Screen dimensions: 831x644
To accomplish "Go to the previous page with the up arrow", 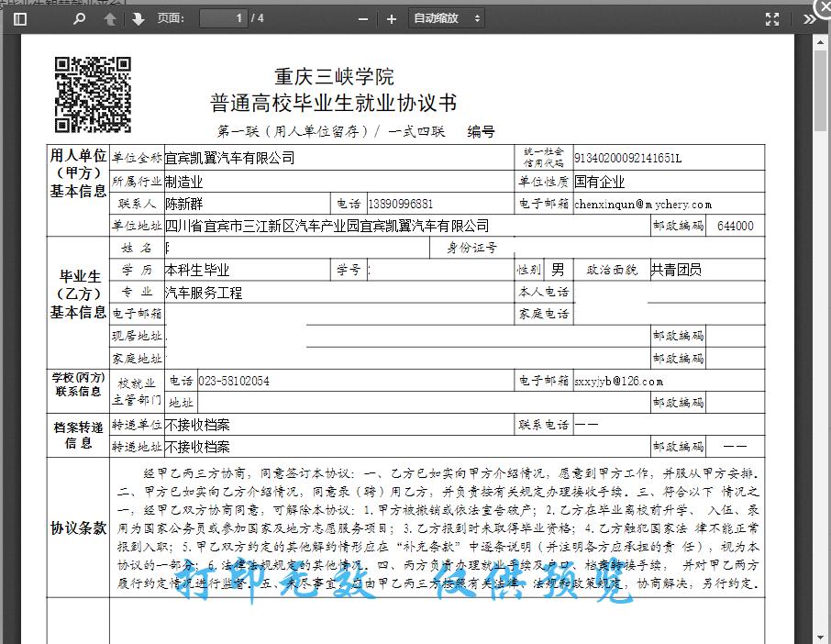I will coord(109,18).
